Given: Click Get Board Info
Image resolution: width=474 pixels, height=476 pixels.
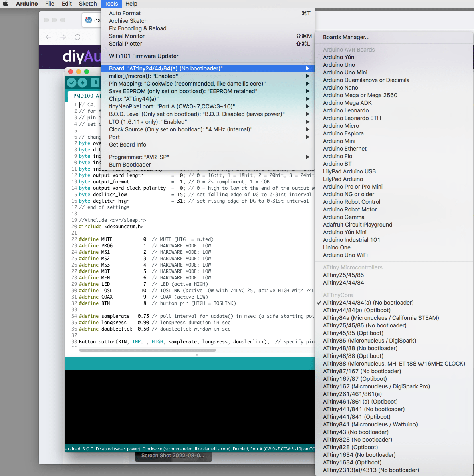Looking at the screenshot, I should 208,145.
